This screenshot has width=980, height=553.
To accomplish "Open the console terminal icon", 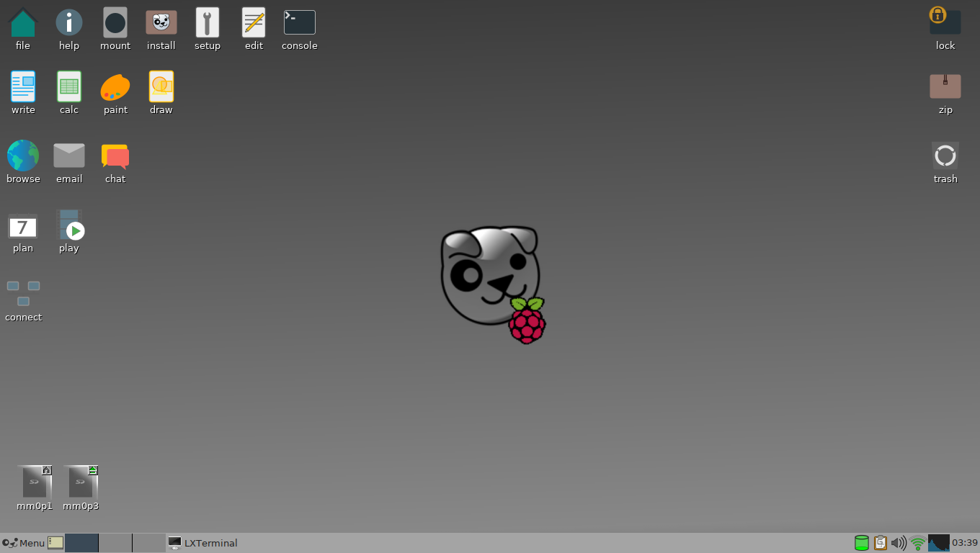I will 300,22.
